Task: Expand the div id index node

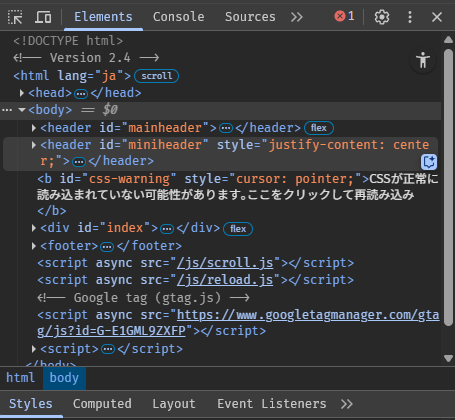Action: coord(34,228)
